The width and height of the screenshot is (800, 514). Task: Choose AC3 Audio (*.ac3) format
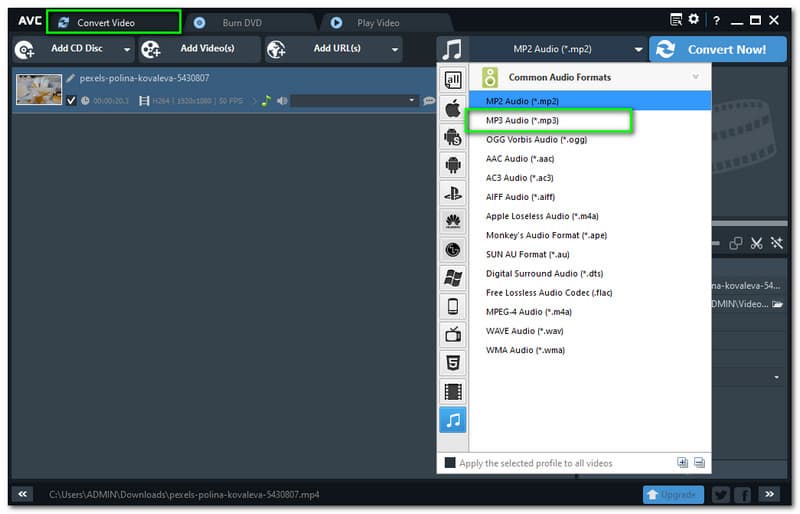[x=590, y=178]
